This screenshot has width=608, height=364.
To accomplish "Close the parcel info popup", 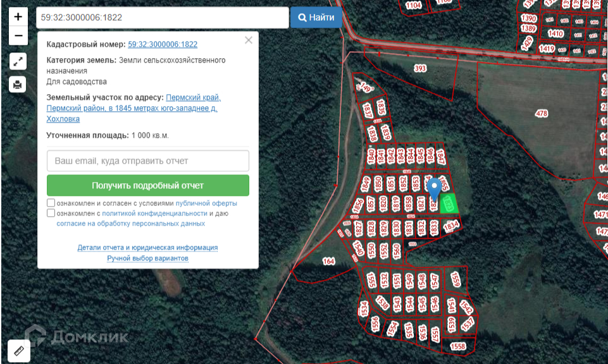I will pyautogui.click(x=249, y=40).
